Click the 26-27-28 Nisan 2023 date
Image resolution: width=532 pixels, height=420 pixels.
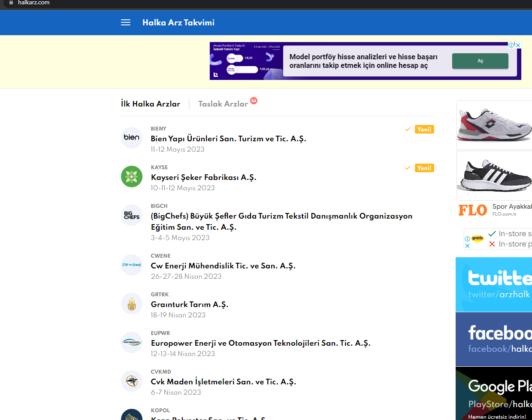click(186, 277)
